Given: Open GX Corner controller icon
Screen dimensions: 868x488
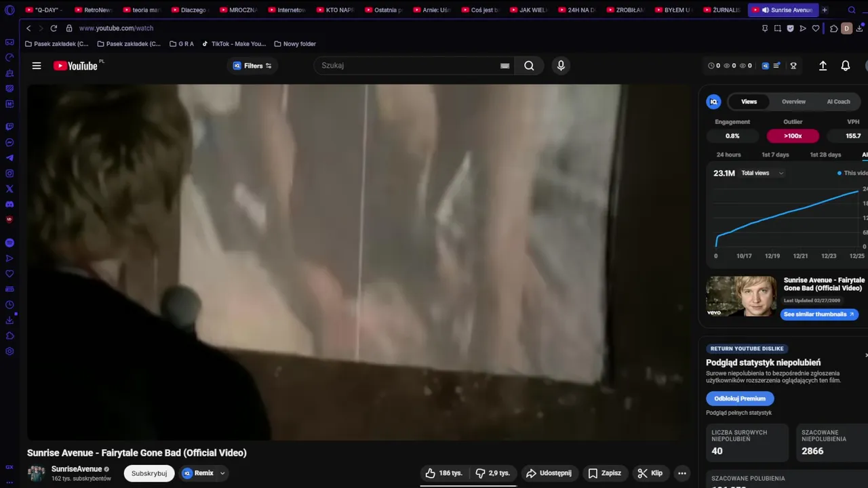Looking at the screenshot, I should point(9,42).
